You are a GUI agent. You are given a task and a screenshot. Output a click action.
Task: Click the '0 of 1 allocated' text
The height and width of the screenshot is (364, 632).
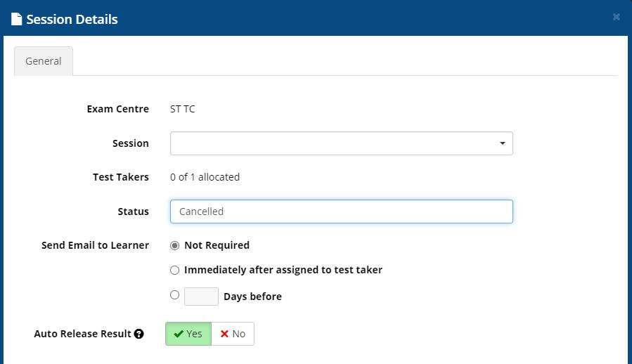(x=205, y=177)
